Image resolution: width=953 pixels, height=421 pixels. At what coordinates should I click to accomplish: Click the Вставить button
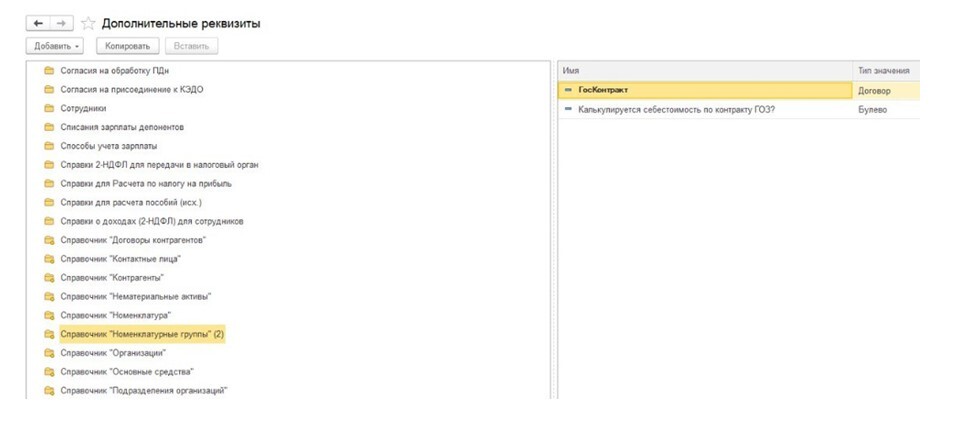191,46
